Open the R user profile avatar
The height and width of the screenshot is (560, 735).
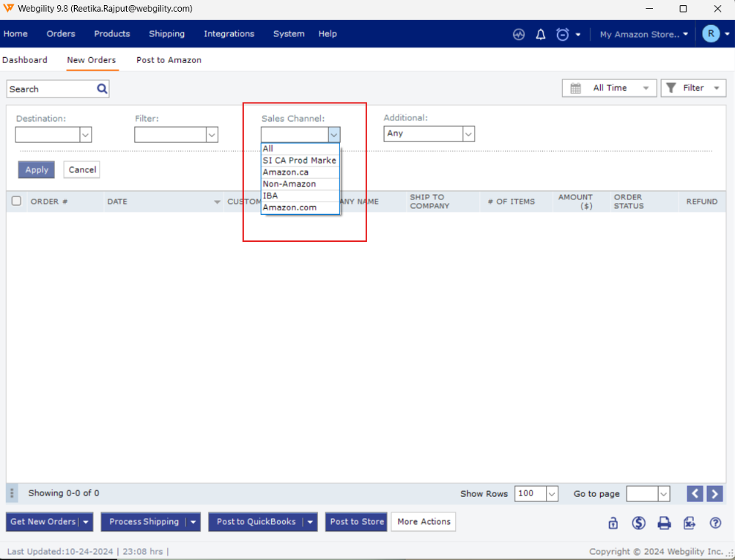click(x=711, y=33)
